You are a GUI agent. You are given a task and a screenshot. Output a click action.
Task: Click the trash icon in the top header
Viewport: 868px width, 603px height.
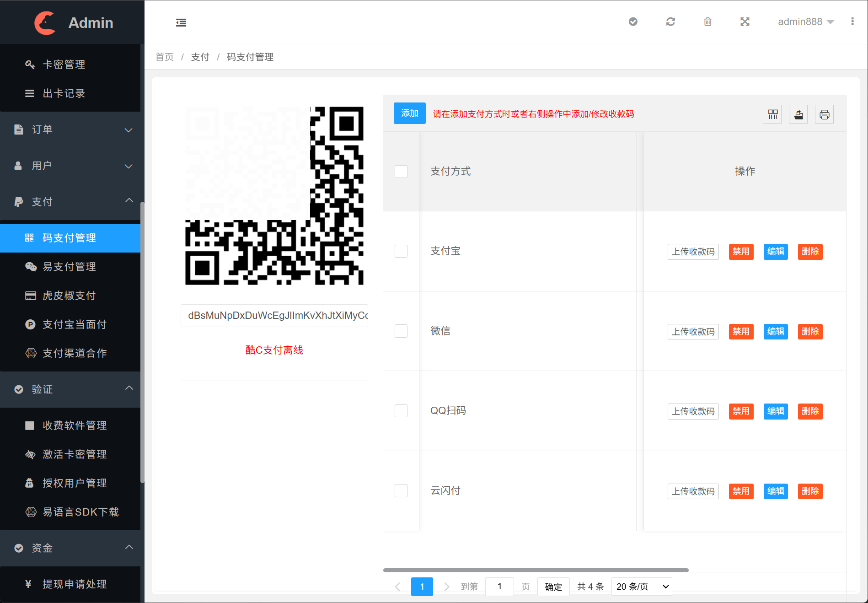tap(707, 22)
